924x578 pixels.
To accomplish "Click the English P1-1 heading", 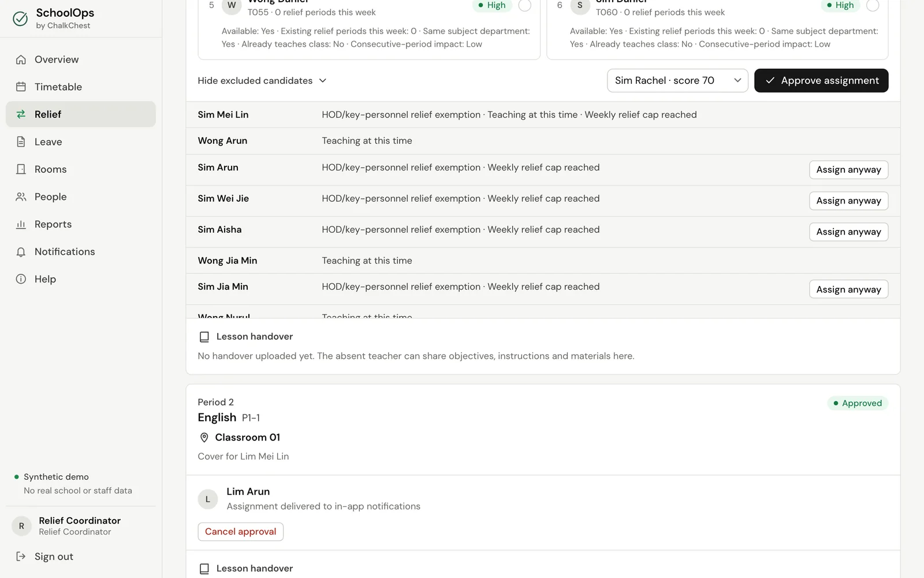I will click(x=229, y=417).
